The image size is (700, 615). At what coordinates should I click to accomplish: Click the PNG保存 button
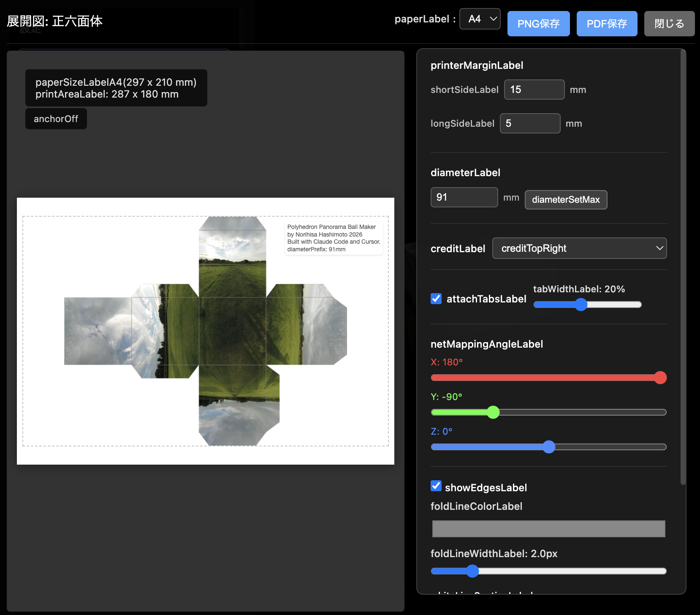tap(538, 24)
